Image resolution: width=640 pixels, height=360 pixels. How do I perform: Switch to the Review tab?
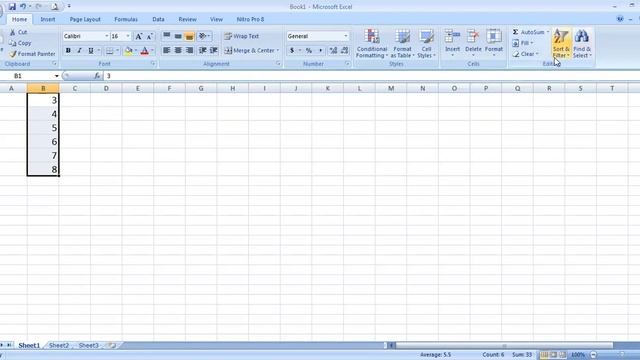tap(187, 19)
